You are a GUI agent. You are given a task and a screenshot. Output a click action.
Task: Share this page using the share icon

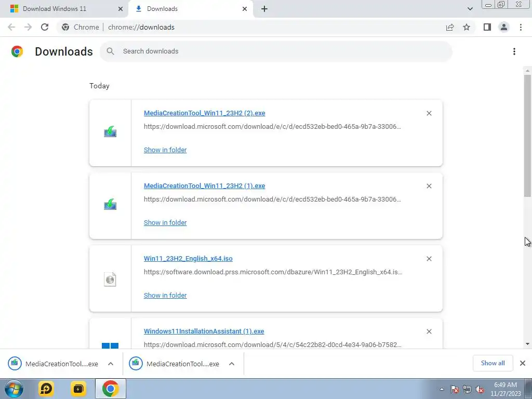(450, 27)
